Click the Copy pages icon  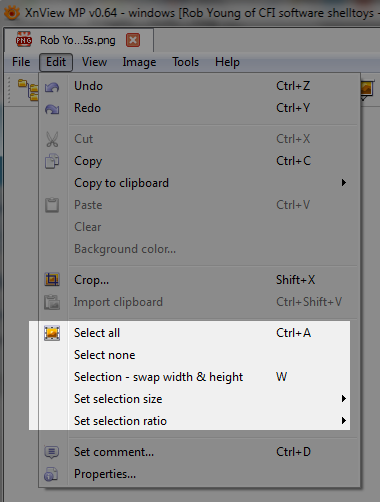(52, 161)
